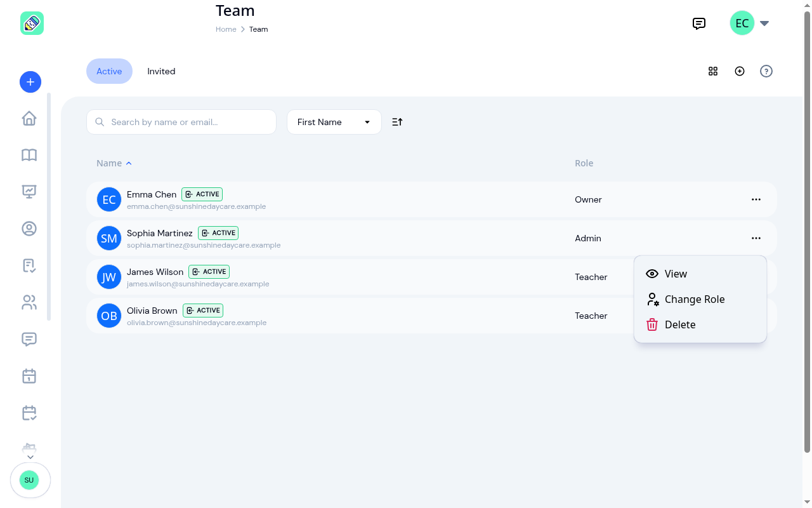812x508 pixels.
Task: Expand the EC account menu arrow
Action: click(764, 23)
